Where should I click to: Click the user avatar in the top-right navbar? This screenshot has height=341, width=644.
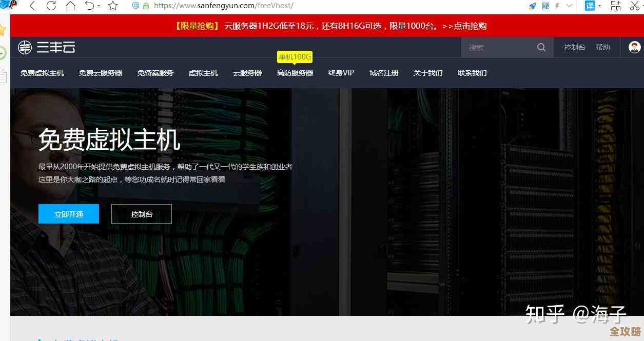pos(634,47)
